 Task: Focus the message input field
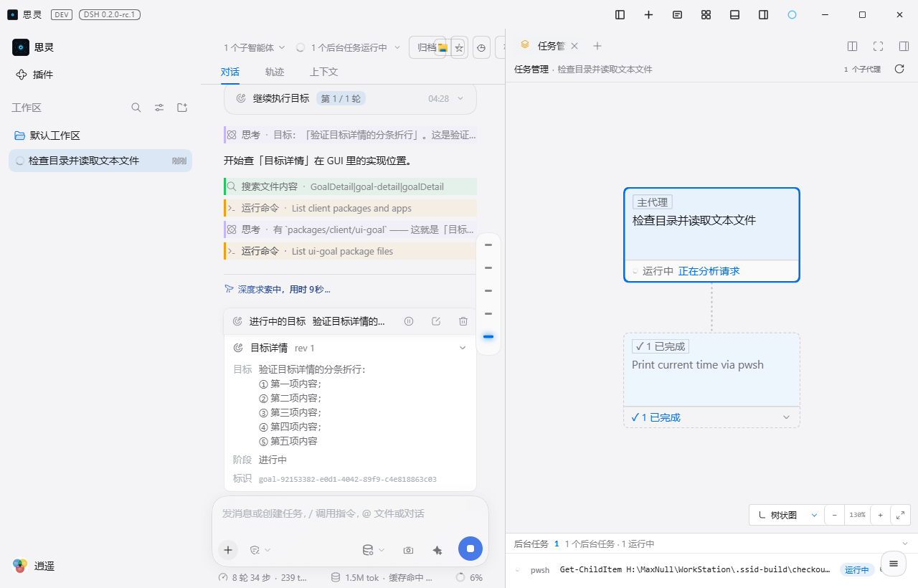[x=350, y=513]
